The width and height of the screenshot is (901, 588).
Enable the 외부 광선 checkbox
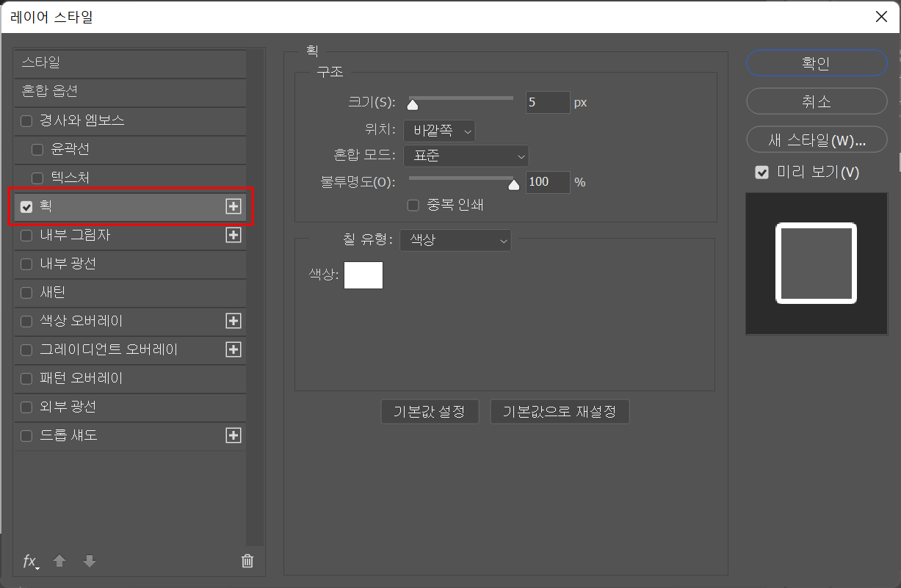27,407
